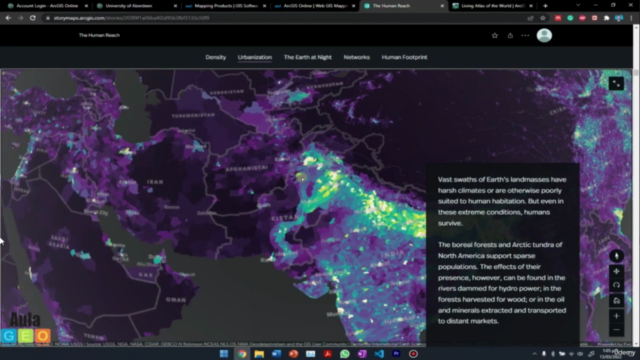Screen dimensions: 640x360
Task: Click the red PDF extension icon
Action: pos(558,18)
